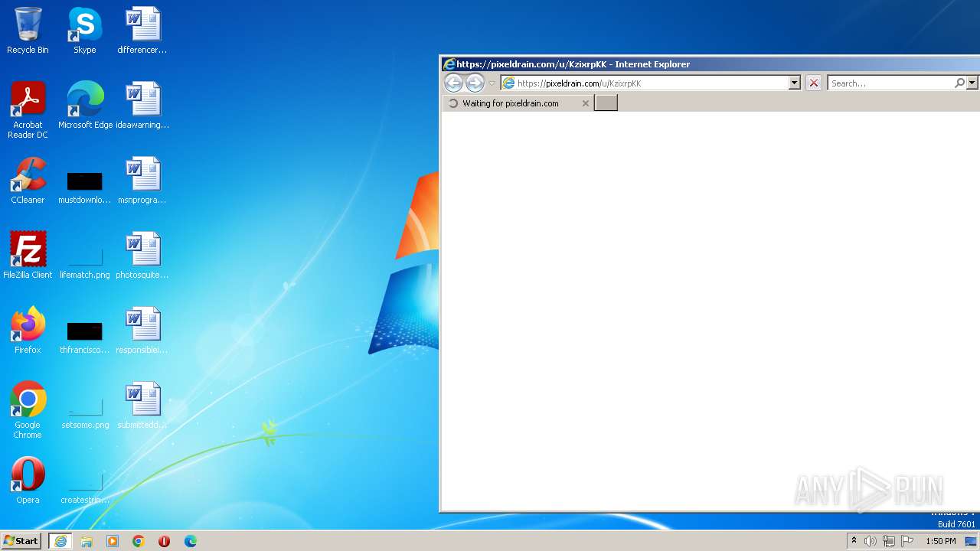Open Windows Explorer from the taskbar
The height and width of the screenshot is (551, 980).
click(x=87, y=541)
